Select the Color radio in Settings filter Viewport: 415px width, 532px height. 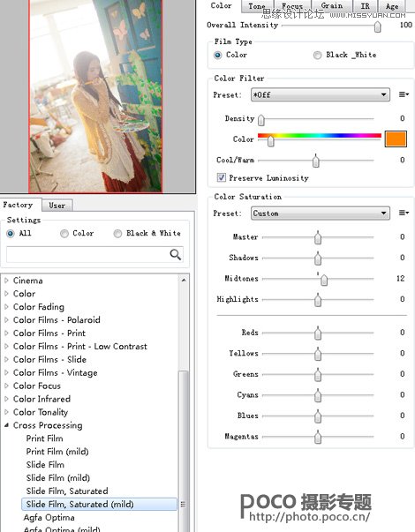(x=64, y=234)
